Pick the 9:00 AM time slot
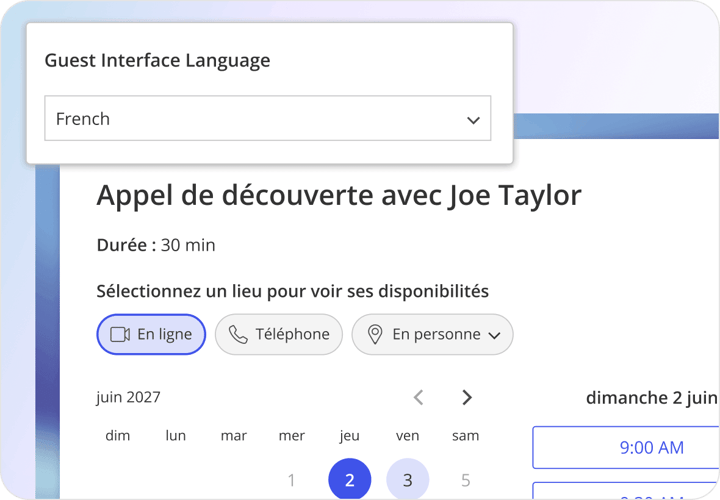 626,447
